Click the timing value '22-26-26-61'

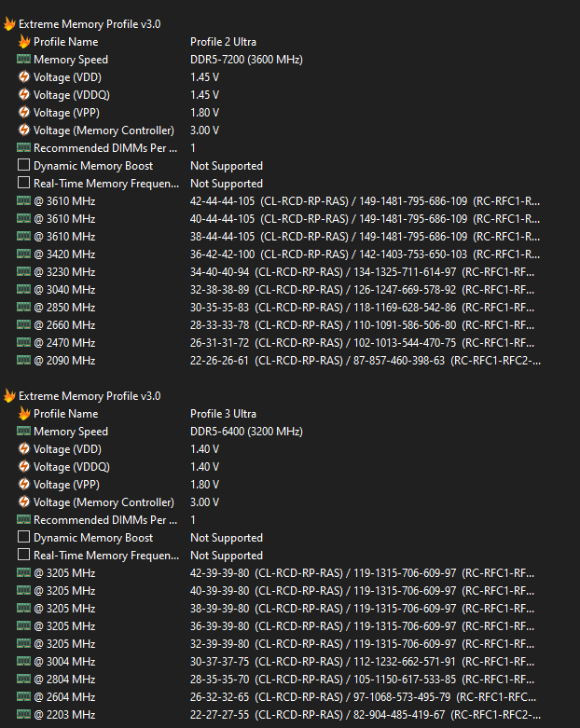click(x=220, y=360)
